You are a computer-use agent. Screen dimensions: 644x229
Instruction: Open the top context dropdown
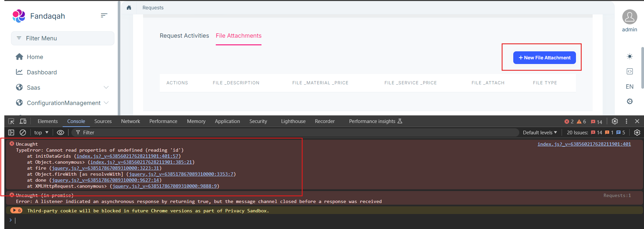[41, 132]
